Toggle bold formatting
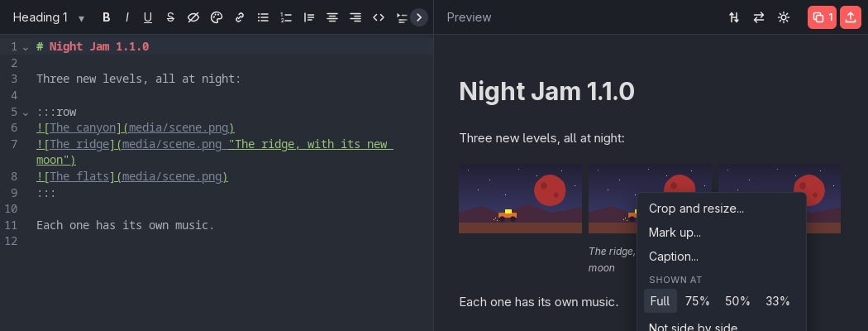 coord(107,17)
